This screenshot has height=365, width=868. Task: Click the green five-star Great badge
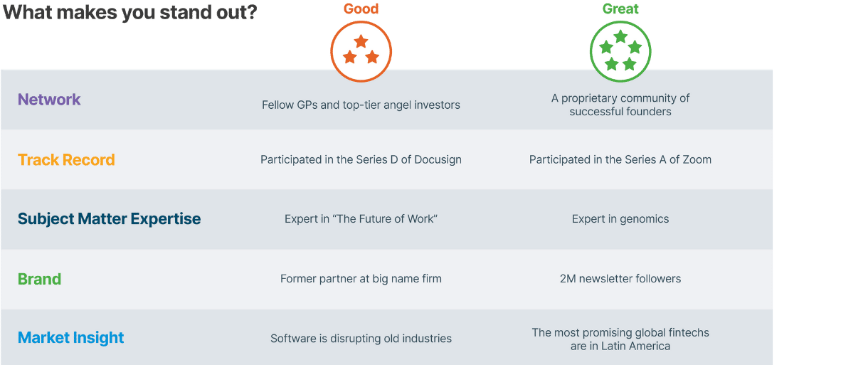pos(620,51)
